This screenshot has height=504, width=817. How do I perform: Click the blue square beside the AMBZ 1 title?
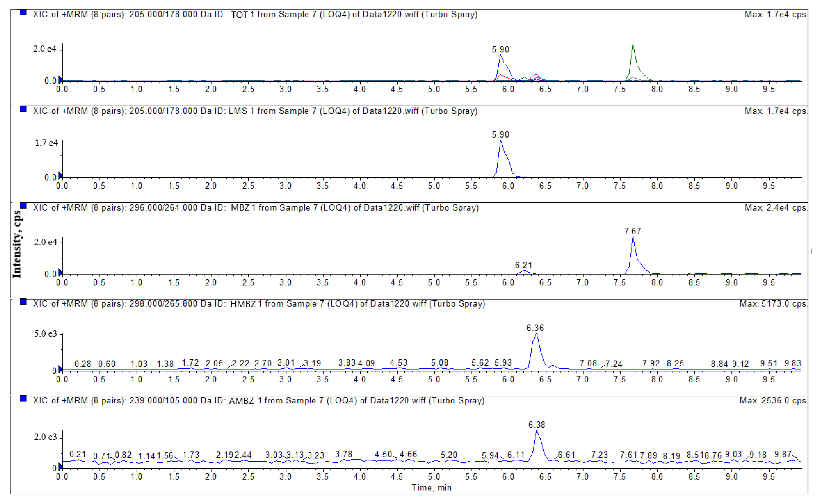pyautogui.click(x=23, y=398)
